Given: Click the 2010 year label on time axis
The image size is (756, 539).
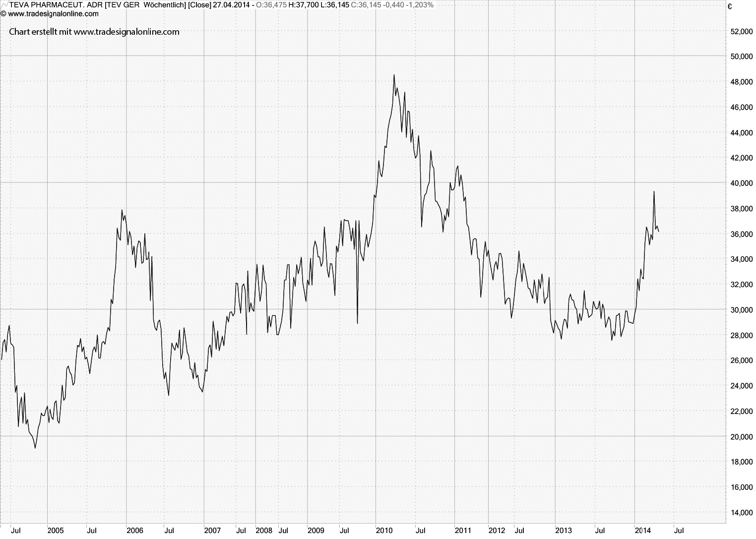Looking at the screenshot, I should coord(384,531).
